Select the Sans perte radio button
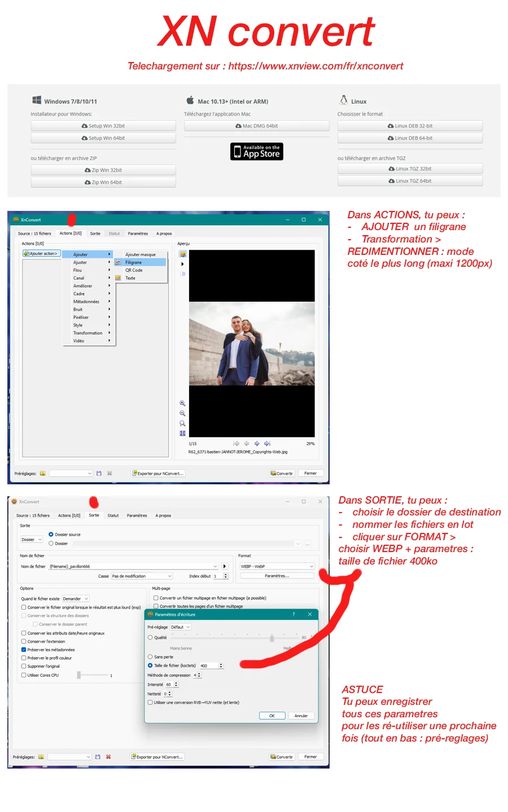 tap(150, 657)
